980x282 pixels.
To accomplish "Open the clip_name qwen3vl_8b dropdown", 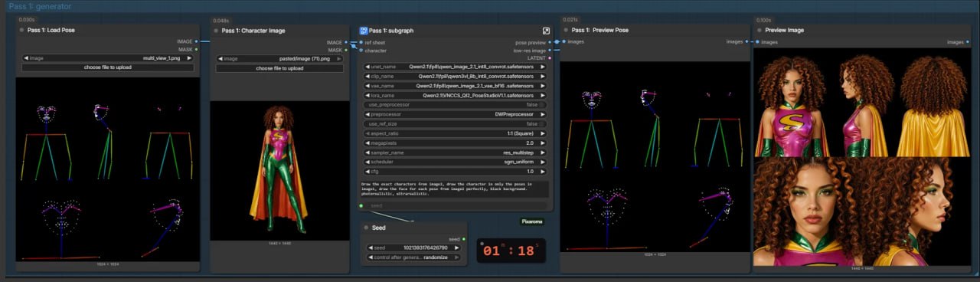I will [455, 77].
